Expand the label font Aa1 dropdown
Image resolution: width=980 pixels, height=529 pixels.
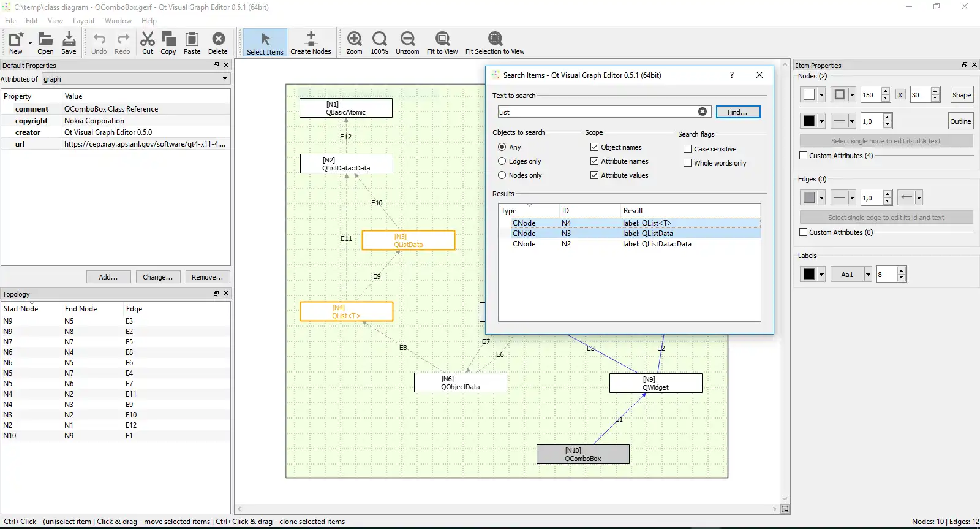point(868,275)
